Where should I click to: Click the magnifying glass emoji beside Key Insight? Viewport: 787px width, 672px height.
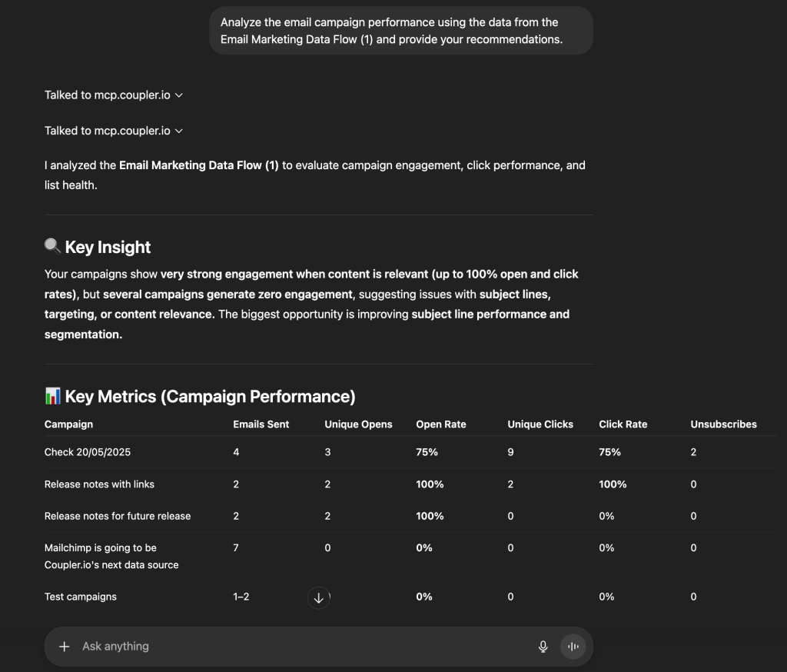point(52,247)
